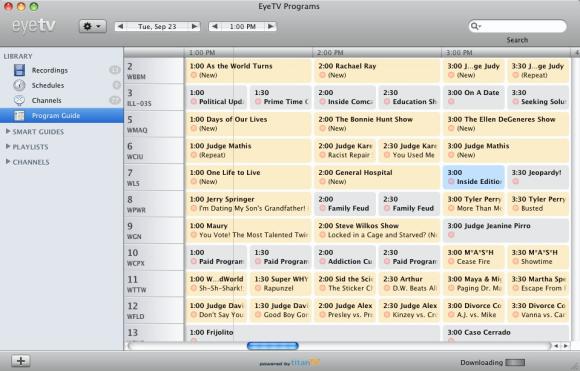Select 1:00 Political Update program
The height and width of the screenshot is (371, 580).
tap(216, 97)
